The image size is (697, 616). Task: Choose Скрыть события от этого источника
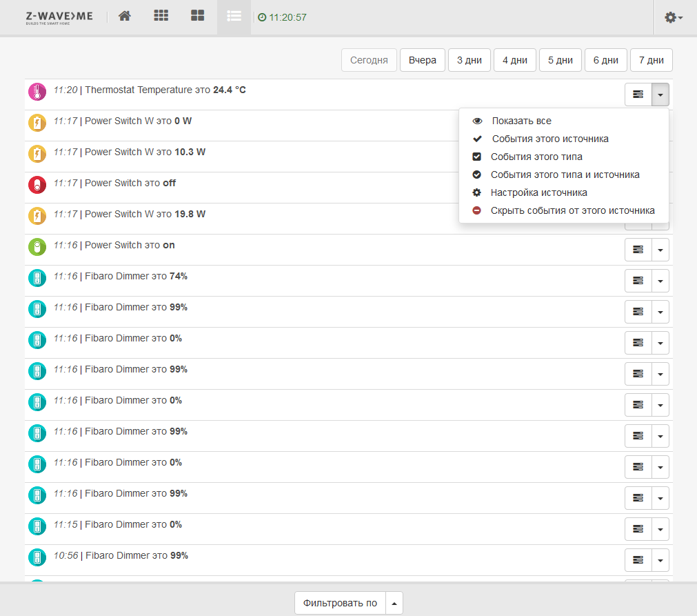pyautogui.click(x=564, y=210)
